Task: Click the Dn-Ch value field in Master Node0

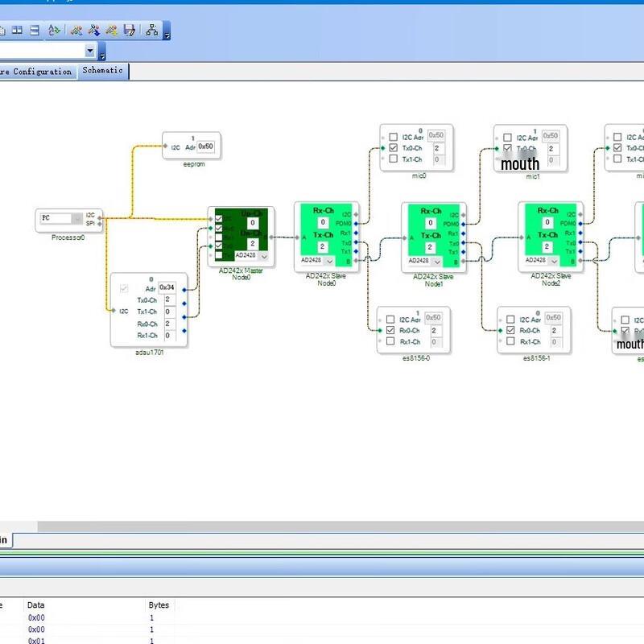Action: click(253, 244)
